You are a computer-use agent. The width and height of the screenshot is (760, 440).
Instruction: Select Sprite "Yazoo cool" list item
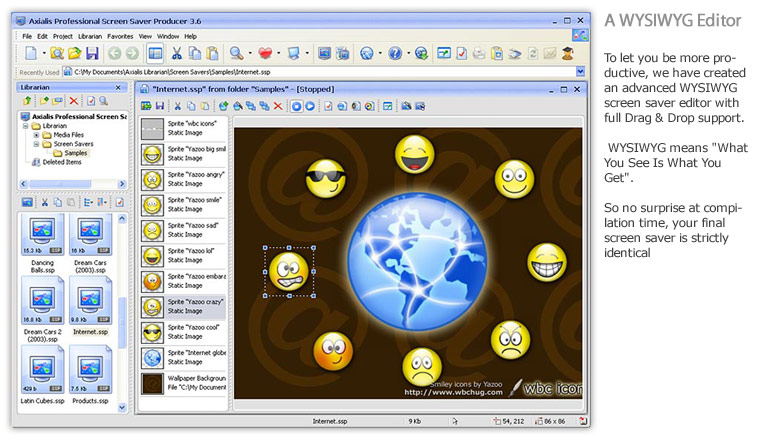(x=183, y=332)
